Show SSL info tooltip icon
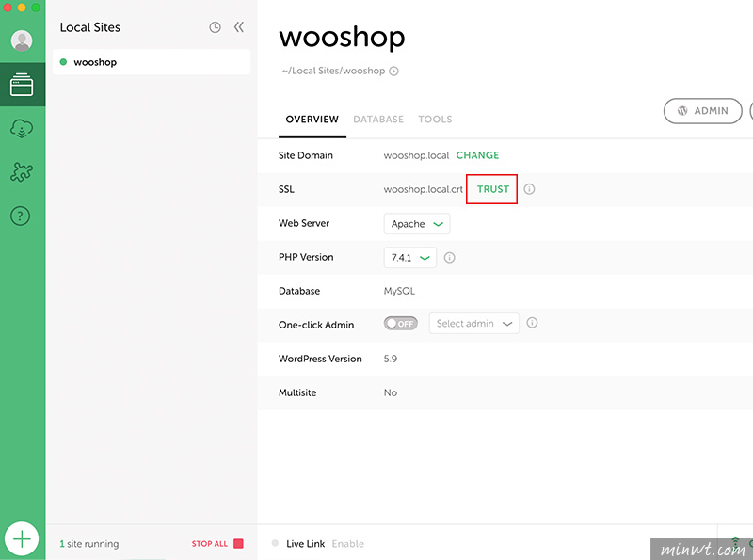This screenshot has width=753, height=560. point(529,189)
